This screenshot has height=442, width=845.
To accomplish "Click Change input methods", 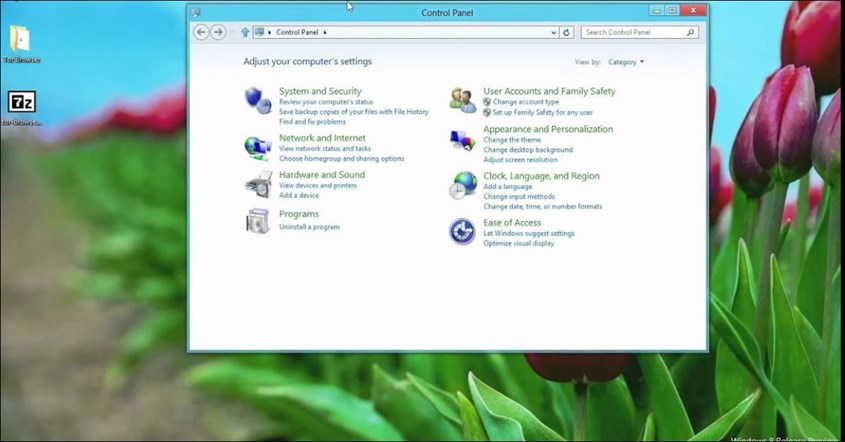I will coord(519,197).
